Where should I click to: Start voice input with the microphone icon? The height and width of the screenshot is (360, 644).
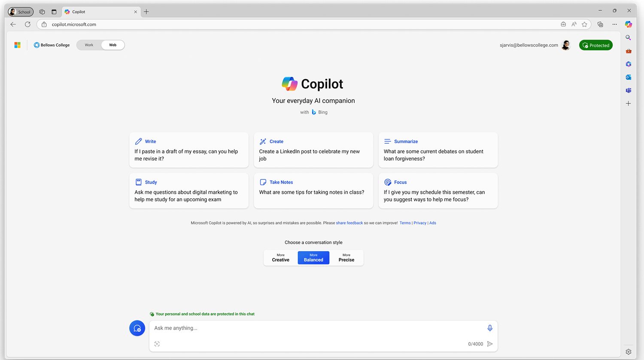489,328
